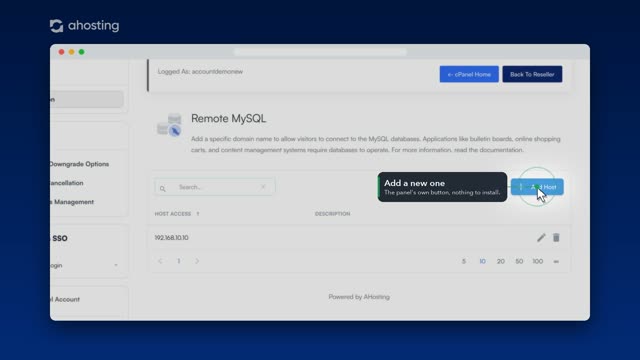
Task: Click the Add Host button
Action: click(x=537, y=187)
